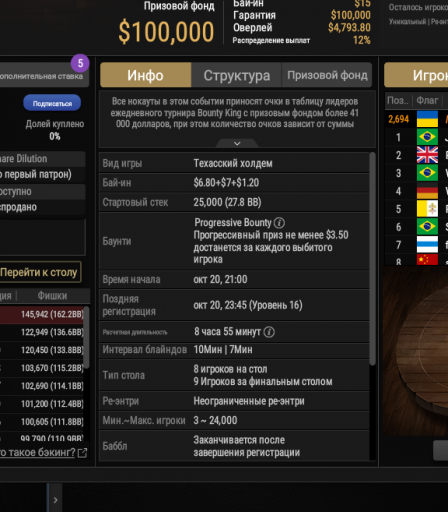Click the purple 5 badge
Viewport: 448px width, 512px height.
click(80, 63)
